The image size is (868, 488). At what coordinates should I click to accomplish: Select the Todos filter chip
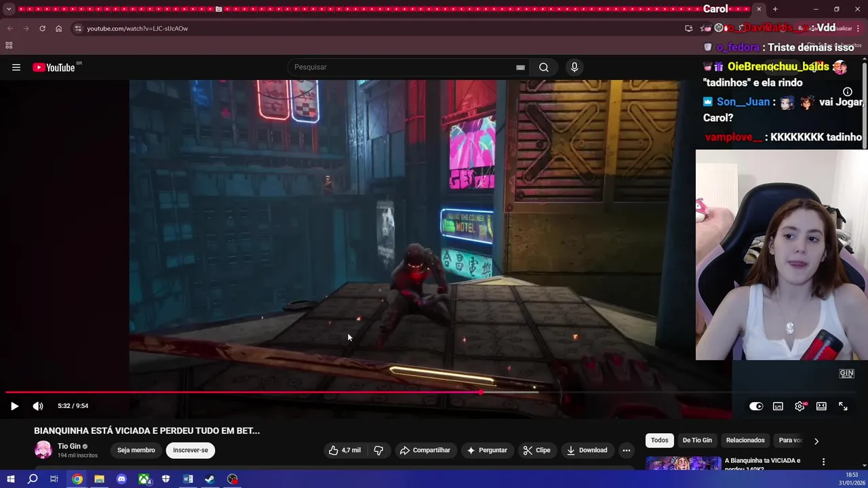click(660, 441)
